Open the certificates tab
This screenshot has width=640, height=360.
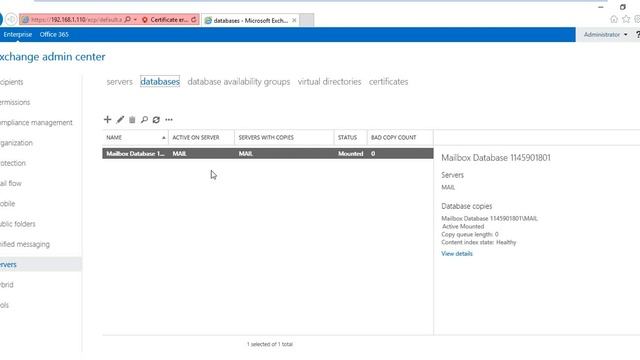[x=389, y=82]
